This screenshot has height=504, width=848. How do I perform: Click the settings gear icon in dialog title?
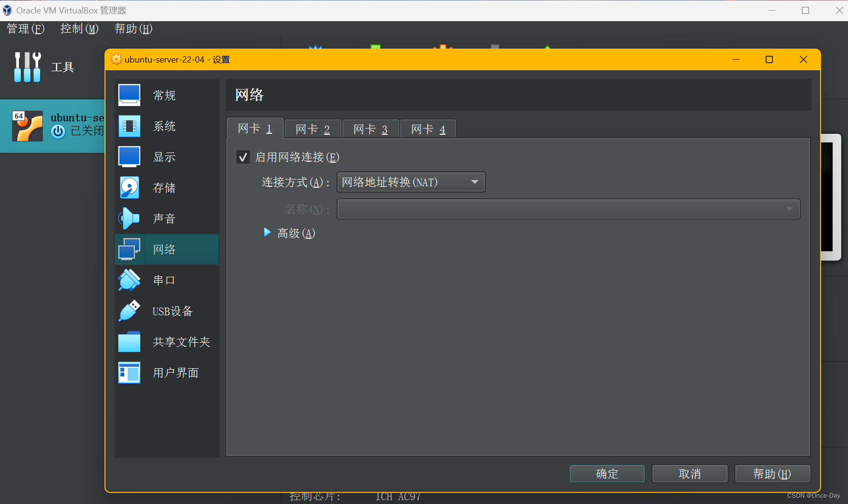point(116,59)
